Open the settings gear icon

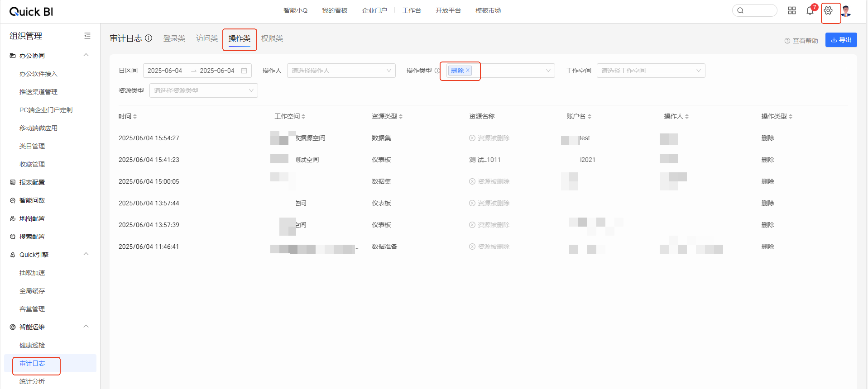(x=828, y=11)
